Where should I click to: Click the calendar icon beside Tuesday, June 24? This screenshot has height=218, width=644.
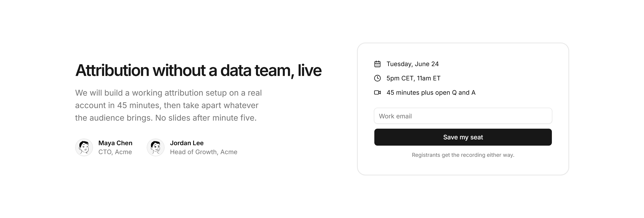pyautogui.click(x=377, y=64)
